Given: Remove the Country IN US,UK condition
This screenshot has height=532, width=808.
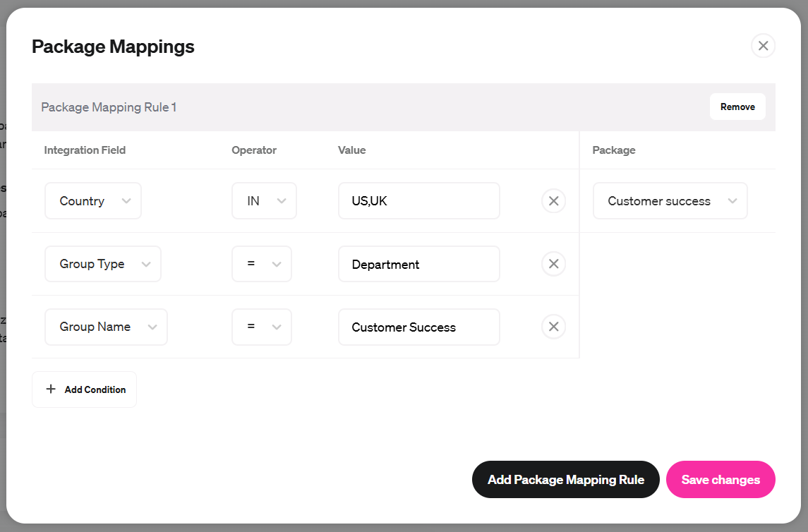Looking at the screenshot, I should (553, 200).
